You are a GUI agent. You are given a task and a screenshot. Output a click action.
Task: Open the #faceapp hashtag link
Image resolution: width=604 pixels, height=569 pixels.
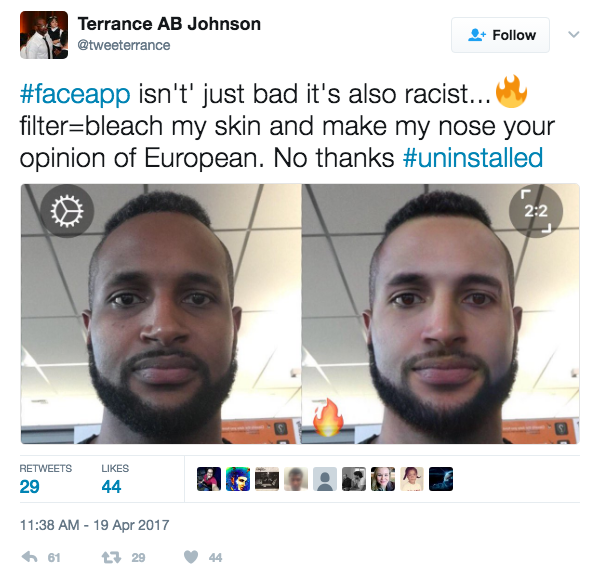(76, 94)
